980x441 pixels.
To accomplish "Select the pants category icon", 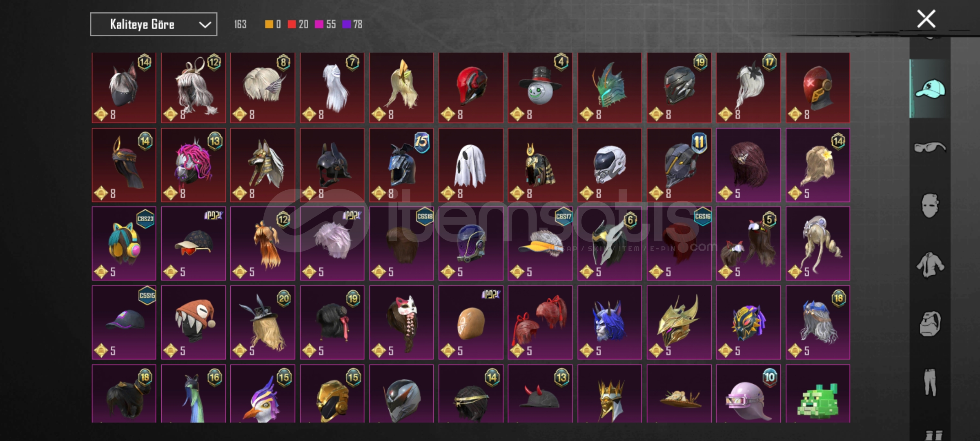I will [930, 382].
